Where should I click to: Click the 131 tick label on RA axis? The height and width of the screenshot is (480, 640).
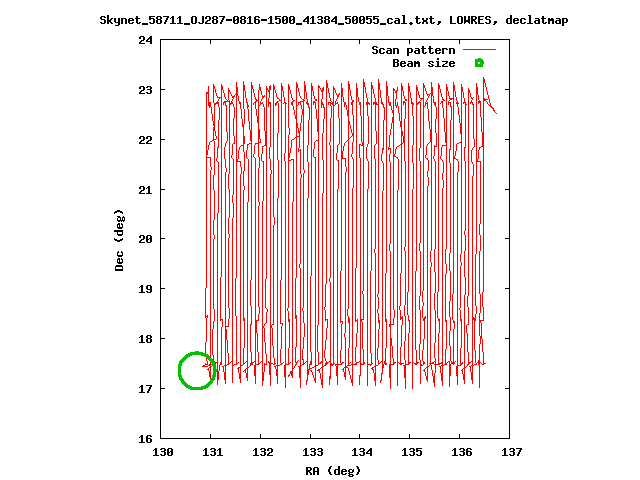(213, 452)
